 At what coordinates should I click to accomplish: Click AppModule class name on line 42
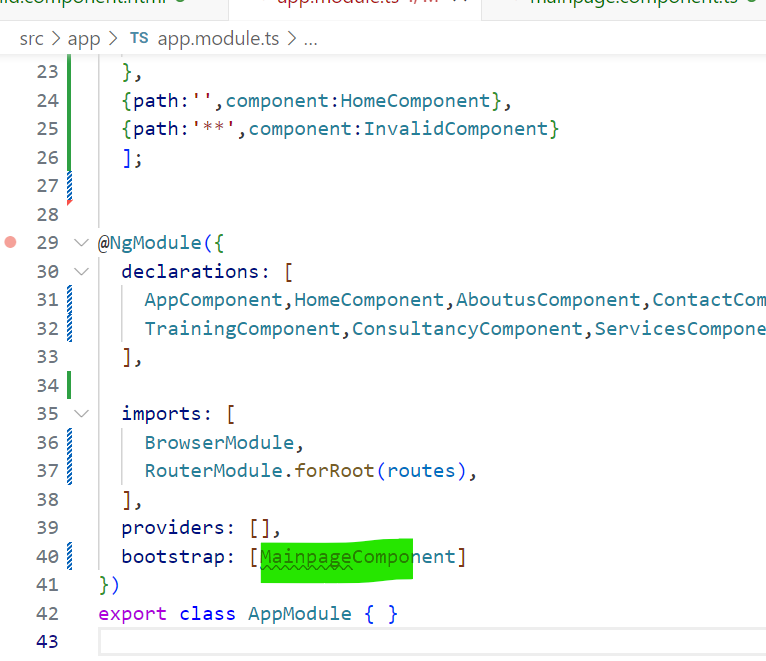pyautogui.click(x=300, y=614)
